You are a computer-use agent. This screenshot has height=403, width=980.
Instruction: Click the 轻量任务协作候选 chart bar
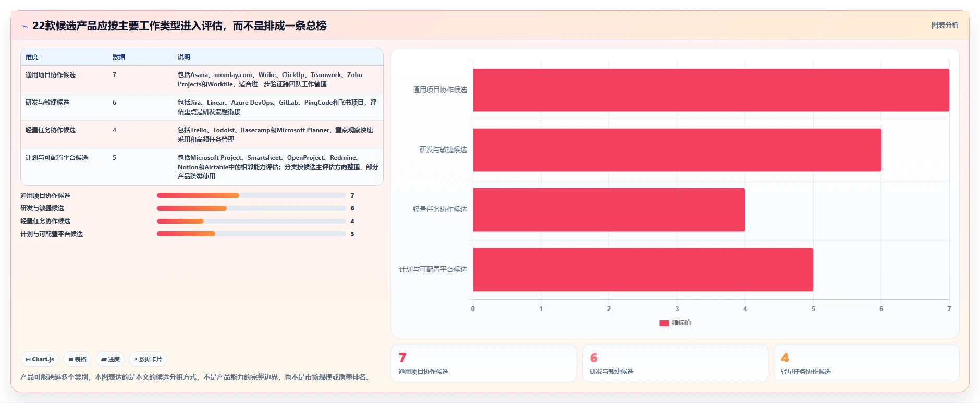click(x=609, y=210)
